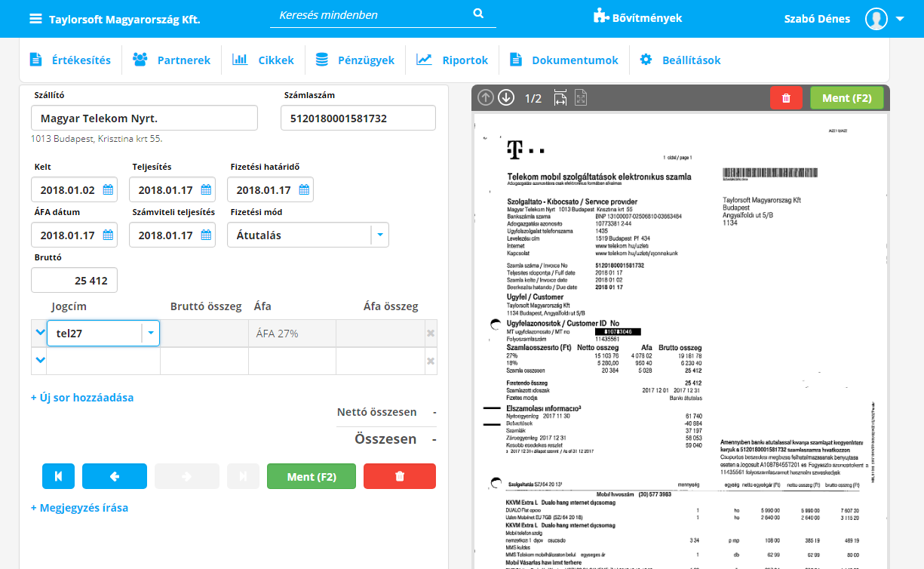This screenshot has height=569, width=924.
Task: Click the Új sor hozzáadása link
Action: (x=82, y=397)
